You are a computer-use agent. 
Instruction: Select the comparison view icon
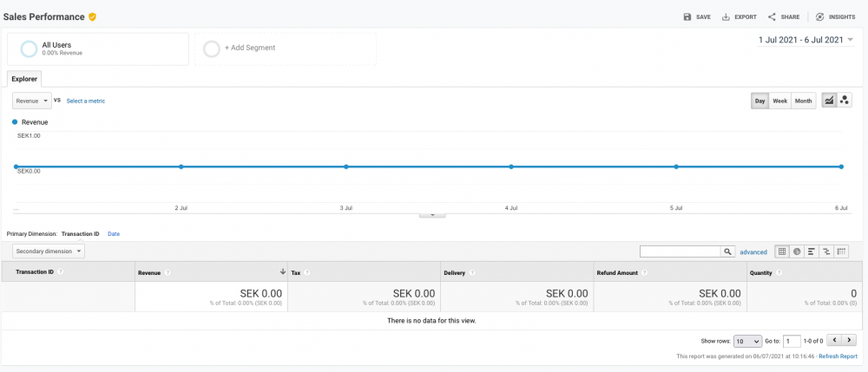click(x=825, y=251)
